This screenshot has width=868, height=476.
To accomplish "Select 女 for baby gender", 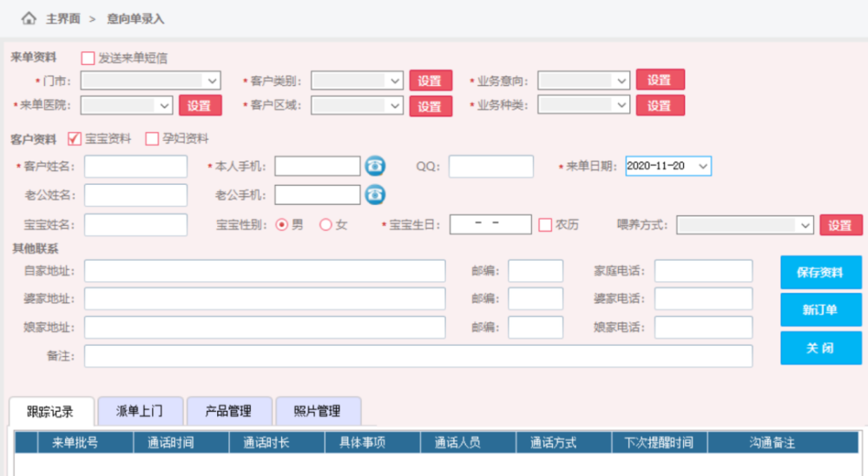I will coord(325,224).
